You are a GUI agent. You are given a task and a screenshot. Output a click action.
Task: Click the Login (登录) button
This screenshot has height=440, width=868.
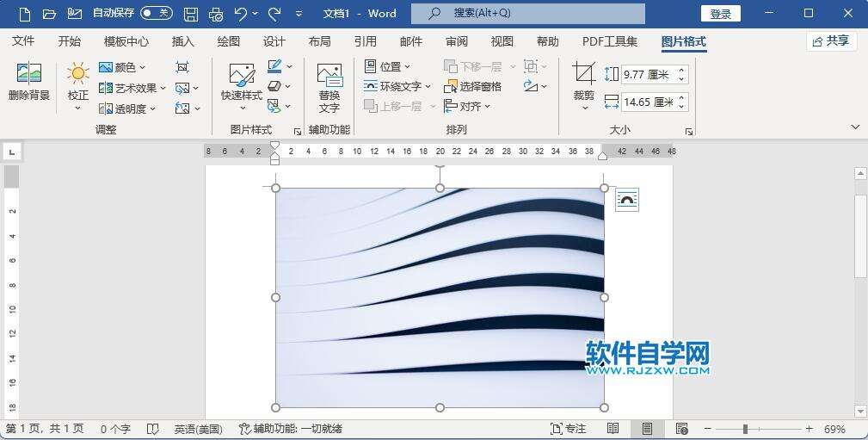721,14
